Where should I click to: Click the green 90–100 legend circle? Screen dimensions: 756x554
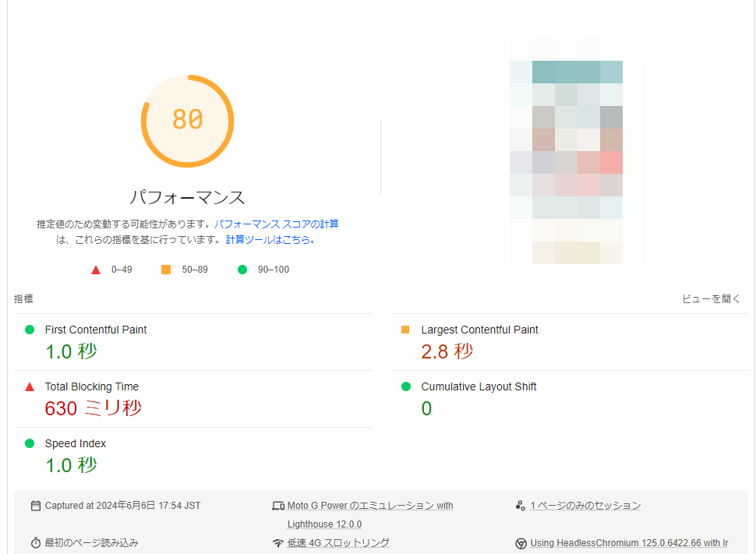(242, 270)
